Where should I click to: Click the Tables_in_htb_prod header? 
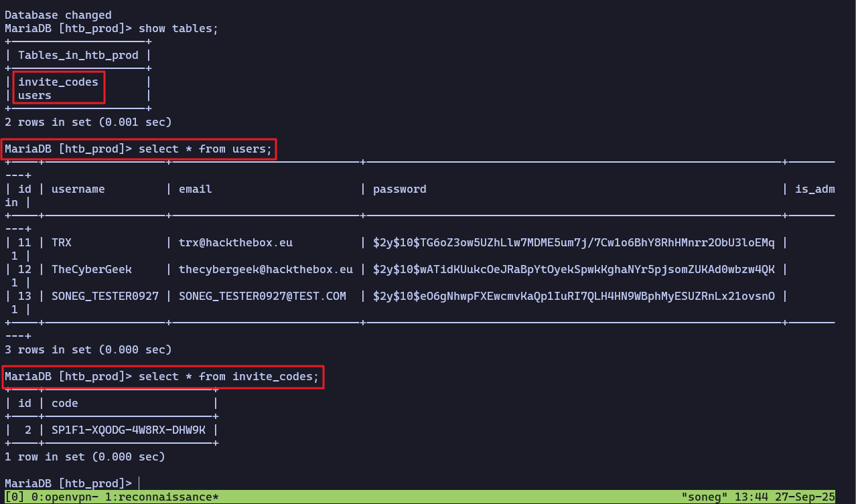(78, 55)
